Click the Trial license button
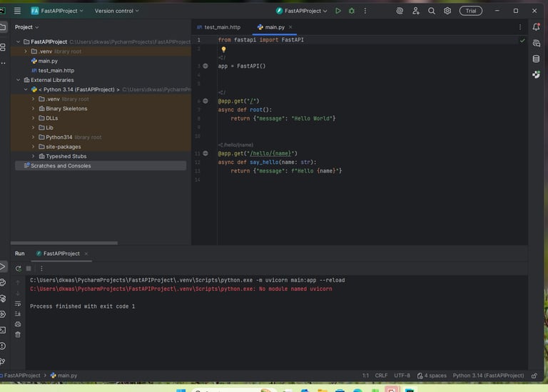The image size is (548, 392). click(471, 11)
